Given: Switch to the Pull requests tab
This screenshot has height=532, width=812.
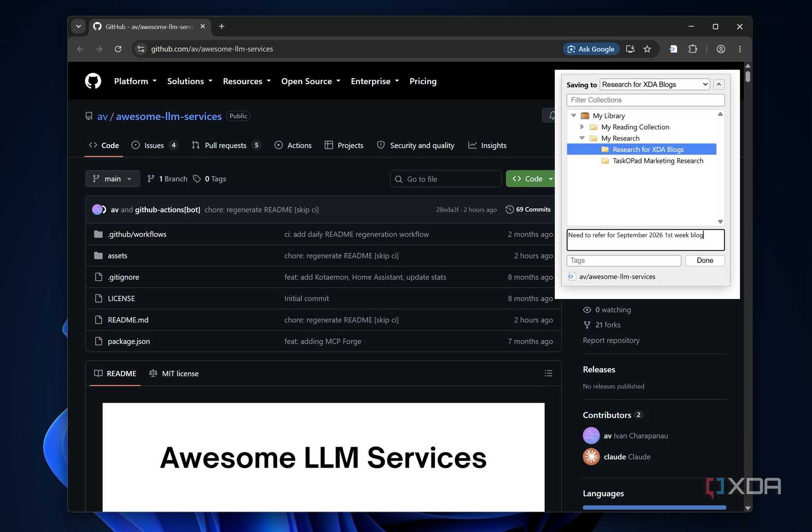Looking at the screenshot, I should point(226,146).
